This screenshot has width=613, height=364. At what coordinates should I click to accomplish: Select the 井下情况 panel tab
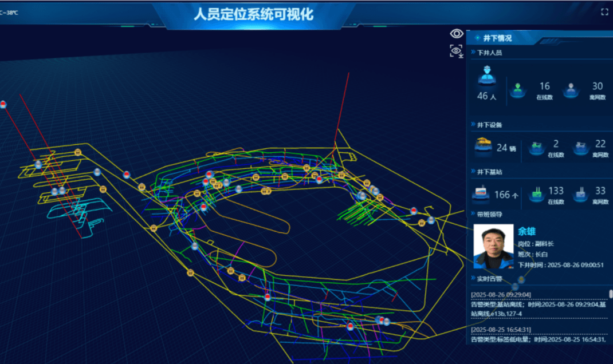[497, 38]
